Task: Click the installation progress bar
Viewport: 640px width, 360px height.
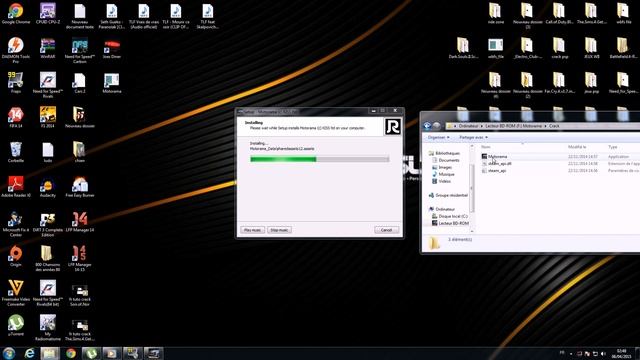Action: click(x=320, y=159)
